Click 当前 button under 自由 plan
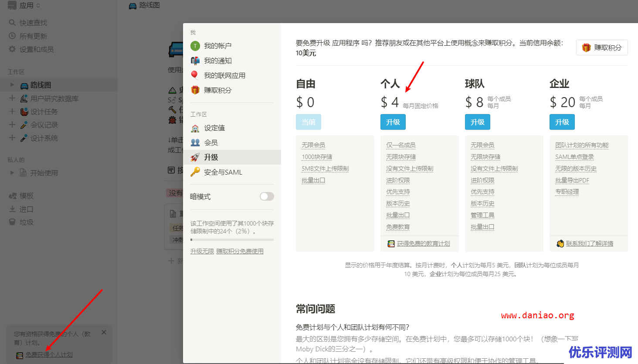 tap(309, 122)
